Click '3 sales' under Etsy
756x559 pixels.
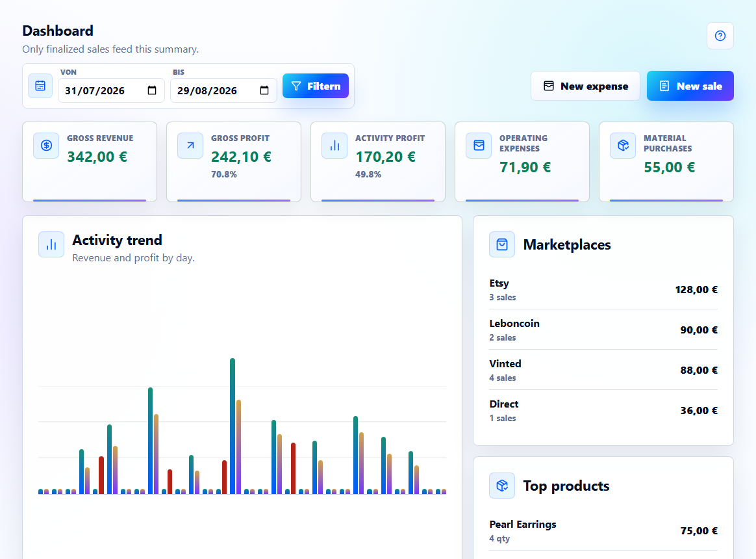(x=503, y=297)
